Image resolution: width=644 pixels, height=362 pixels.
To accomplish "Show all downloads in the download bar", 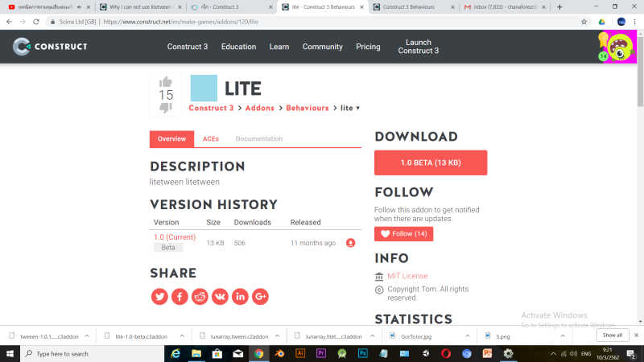I will pos(613,335).
